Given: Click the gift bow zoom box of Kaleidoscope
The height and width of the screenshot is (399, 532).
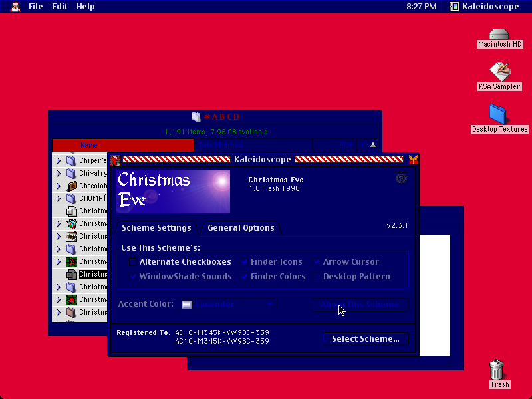Looking at the screenshot, I should (413, 160).
